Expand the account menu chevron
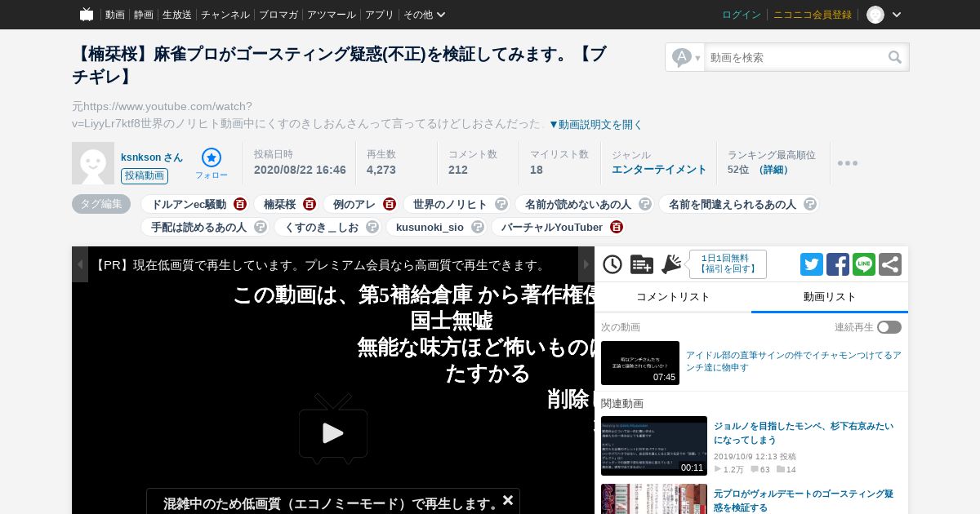 click(x=897, y=15)
